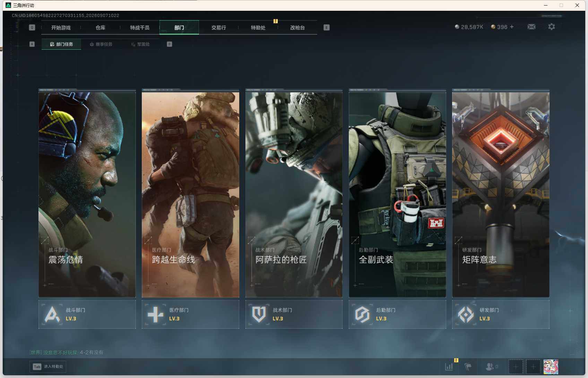Click the application logo in the title bar

8,5
